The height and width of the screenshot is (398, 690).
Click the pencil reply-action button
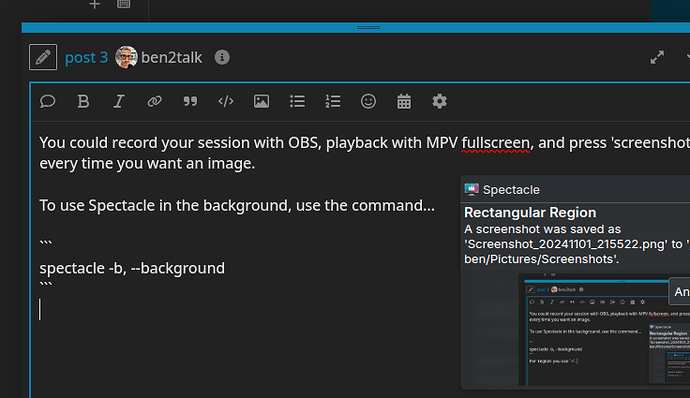click(43, 57)
